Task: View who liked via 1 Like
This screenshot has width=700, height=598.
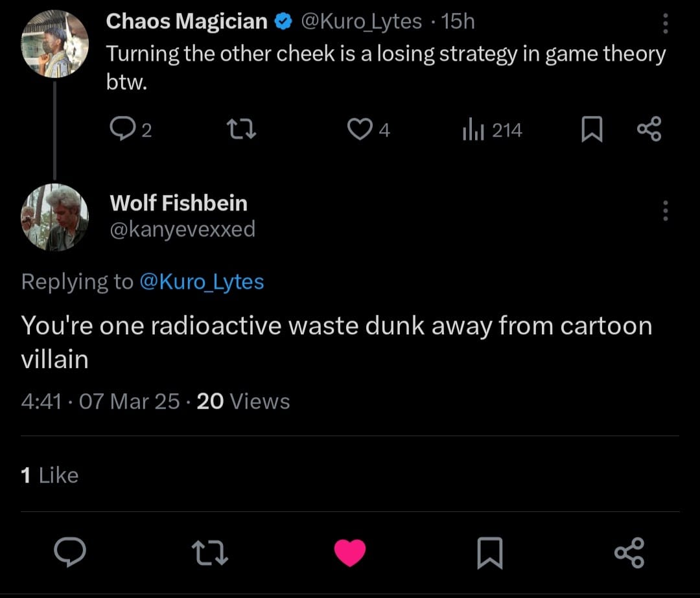Action: click(50, 476)
